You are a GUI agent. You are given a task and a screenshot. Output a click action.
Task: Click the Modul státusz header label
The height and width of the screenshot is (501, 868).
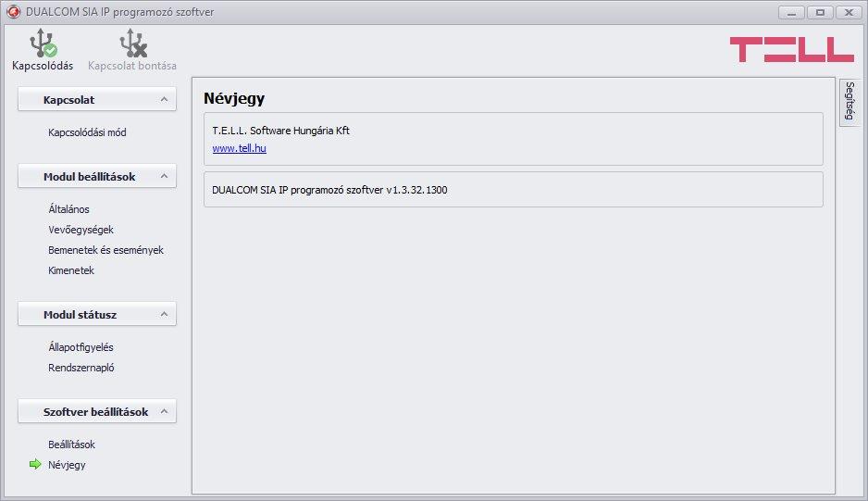(80, 315)
